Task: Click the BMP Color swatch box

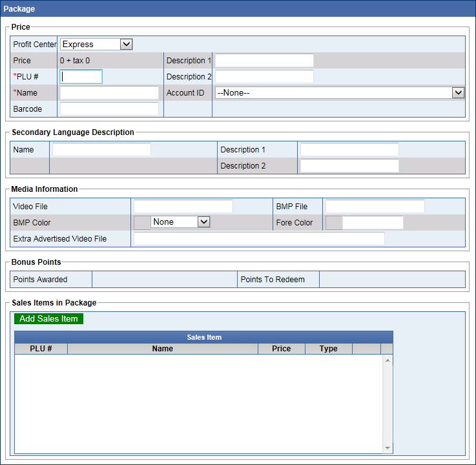Action: 141,223
